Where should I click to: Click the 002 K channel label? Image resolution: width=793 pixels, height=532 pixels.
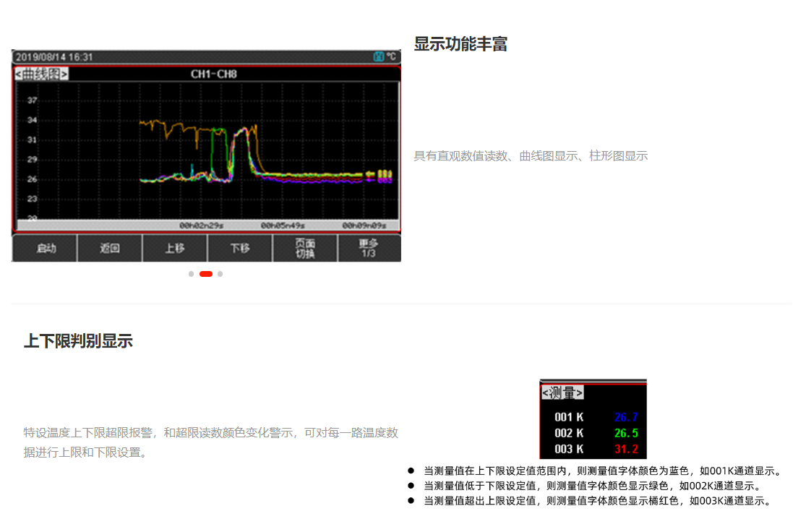pos(569,434)
